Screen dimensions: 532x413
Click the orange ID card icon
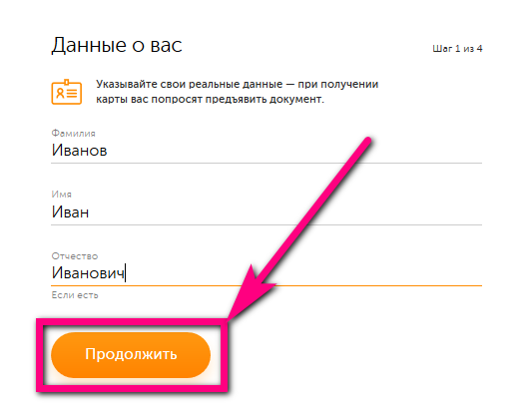tap(67, 92)
